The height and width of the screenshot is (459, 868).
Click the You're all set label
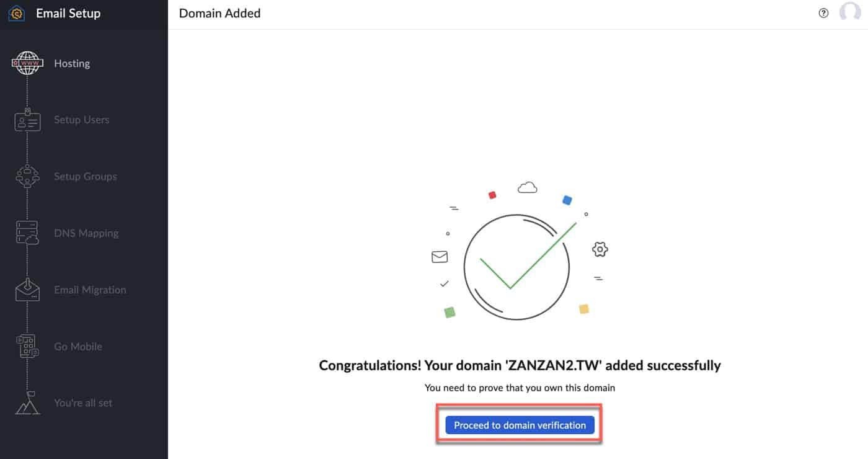point(83,403)
